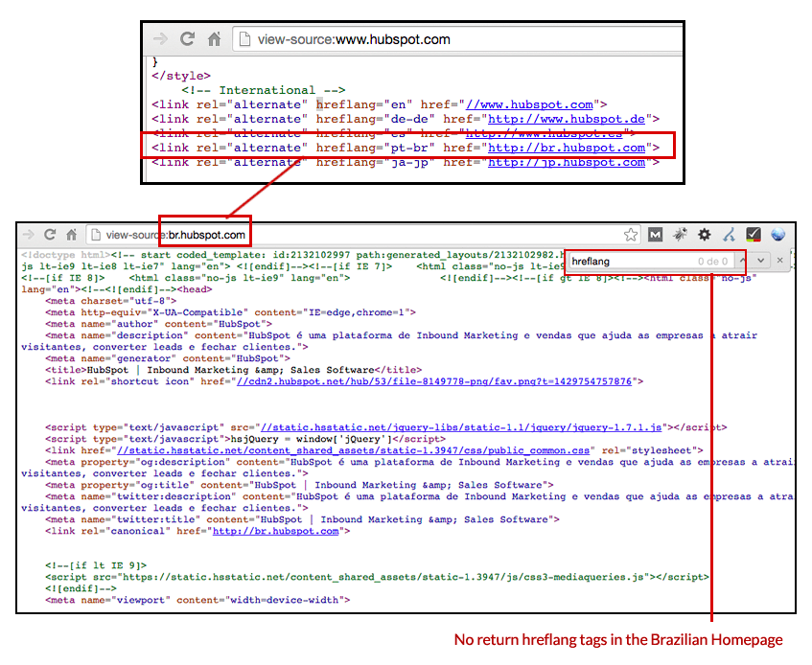
Task: Click the forward arrow in the hubspot.com window
Action: tap(160, 39)
